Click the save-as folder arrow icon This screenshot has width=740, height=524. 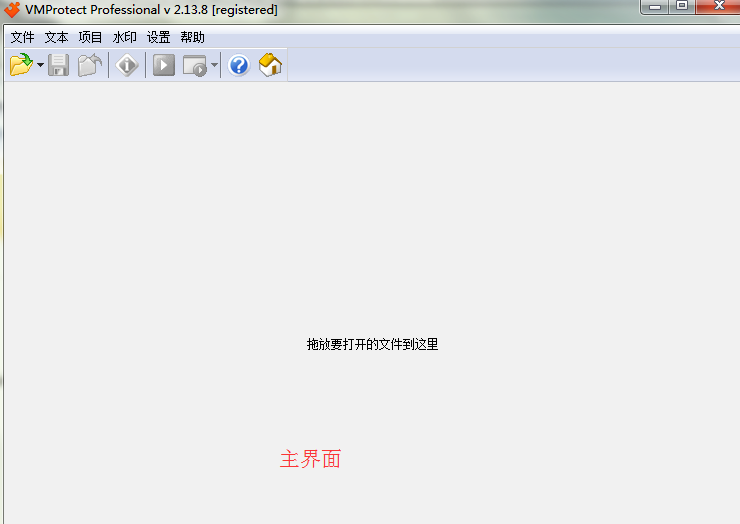tap(90, 65)
